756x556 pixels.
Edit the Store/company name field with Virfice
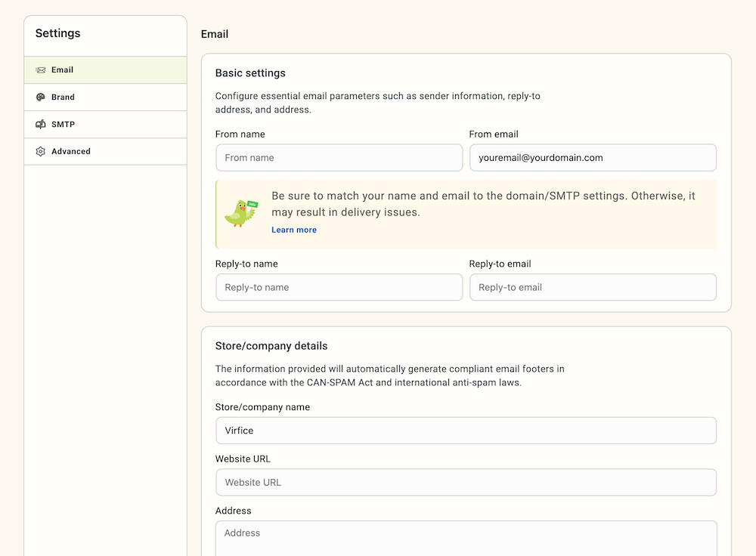click(466, 431)
